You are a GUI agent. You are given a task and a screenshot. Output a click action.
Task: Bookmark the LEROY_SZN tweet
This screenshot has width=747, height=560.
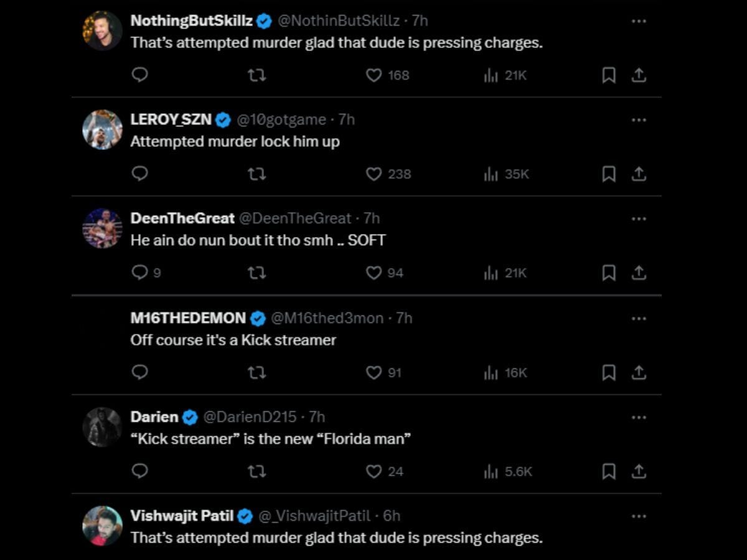609,174
